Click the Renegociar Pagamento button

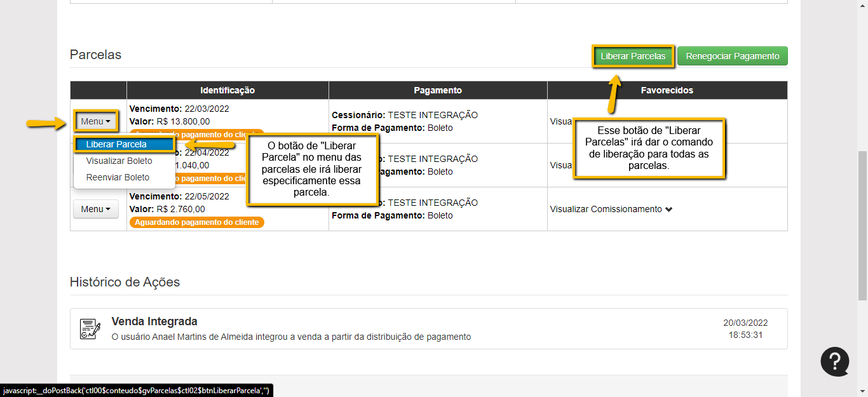click(732, 56)
